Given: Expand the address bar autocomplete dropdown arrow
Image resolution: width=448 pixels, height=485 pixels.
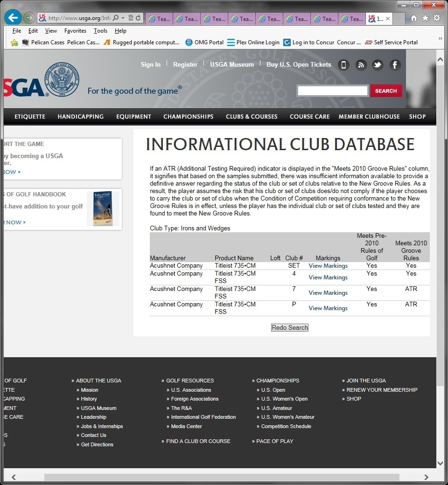Looking at the screenshot, I should click(123, 18).
